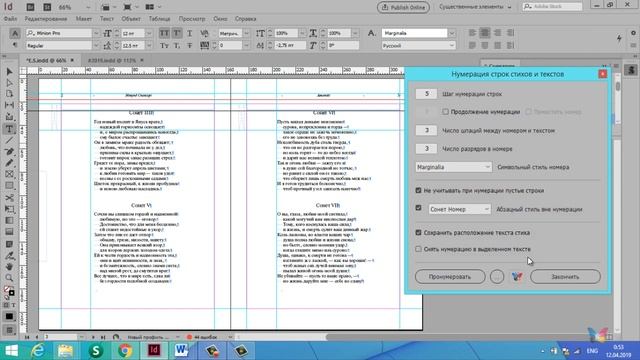Select the Note tool
Viewport: 640px width, 360px height.
9,244
